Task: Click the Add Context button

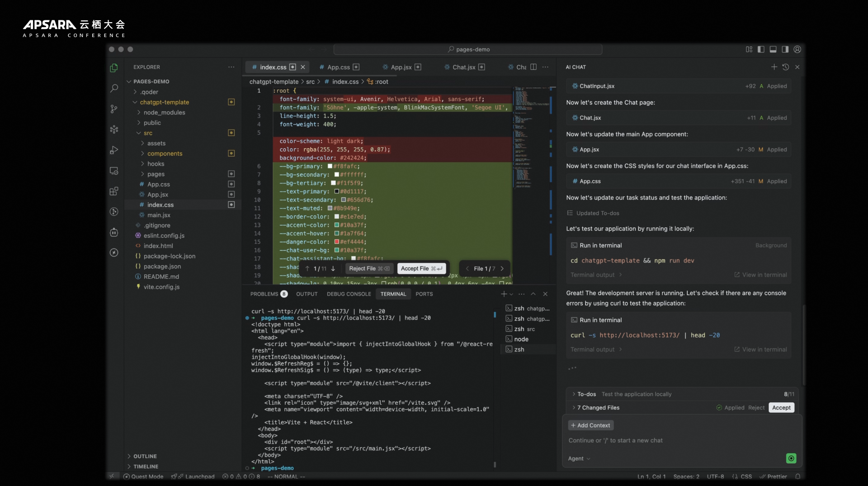Action: (x=590, y=425)
